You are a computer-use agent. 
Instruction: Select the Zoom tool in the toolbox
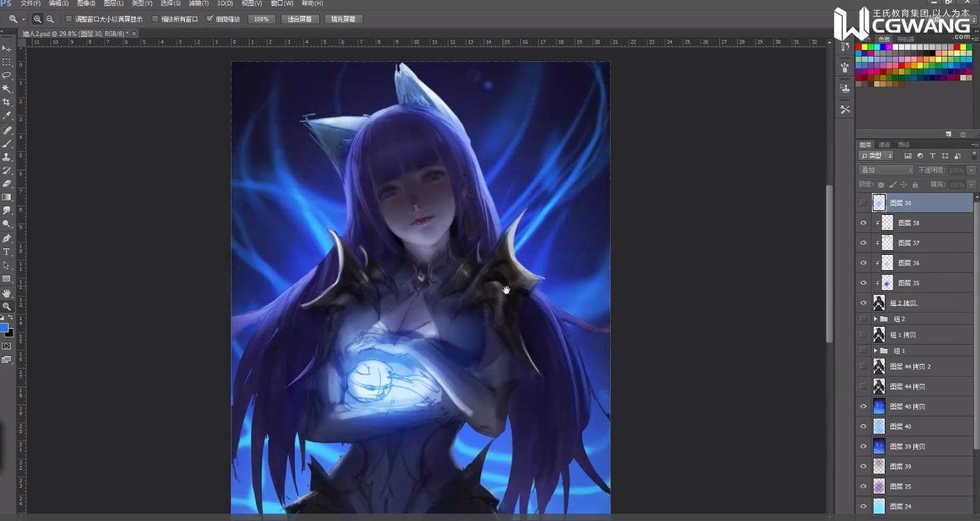pyautogui.click(x=7, y=306)
